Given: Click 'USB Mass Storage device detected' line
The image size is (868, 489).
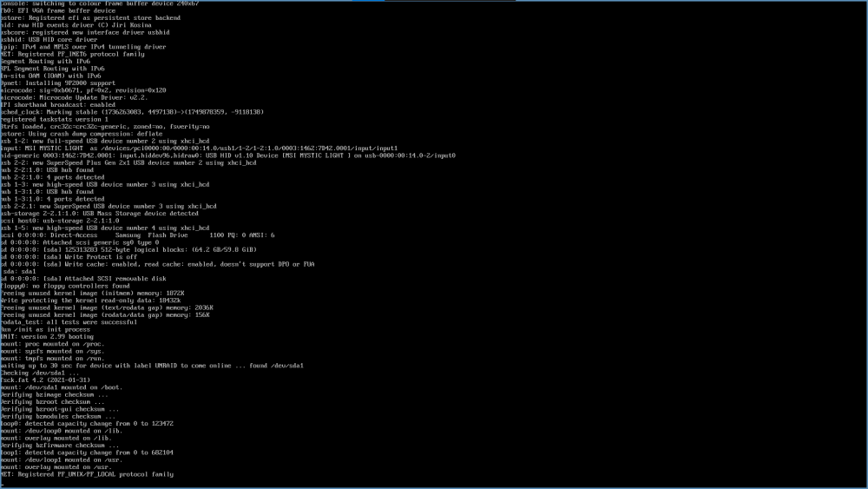Looking at the screenshot, I should tap(100, 213).
